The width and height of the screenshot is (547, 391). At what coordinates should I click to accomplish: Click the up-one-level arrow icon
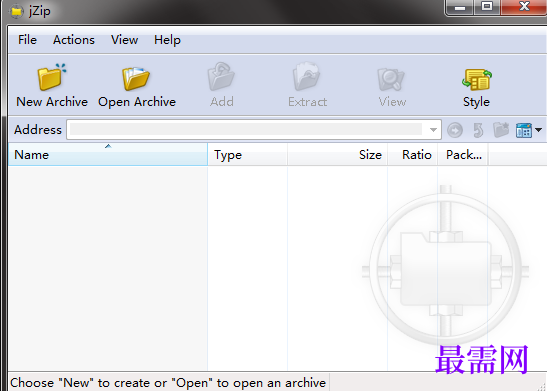pyautogui.click(x=478, y=130)
